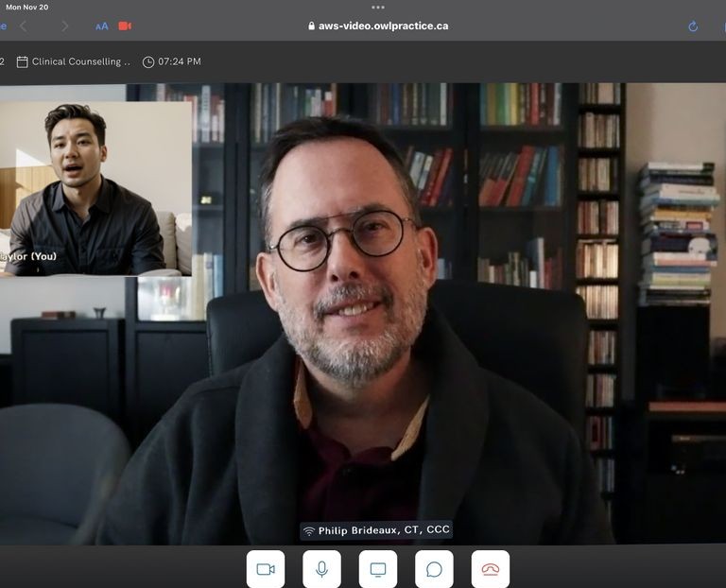
Task: Click the Safari forward arrow
Action: 64,26
